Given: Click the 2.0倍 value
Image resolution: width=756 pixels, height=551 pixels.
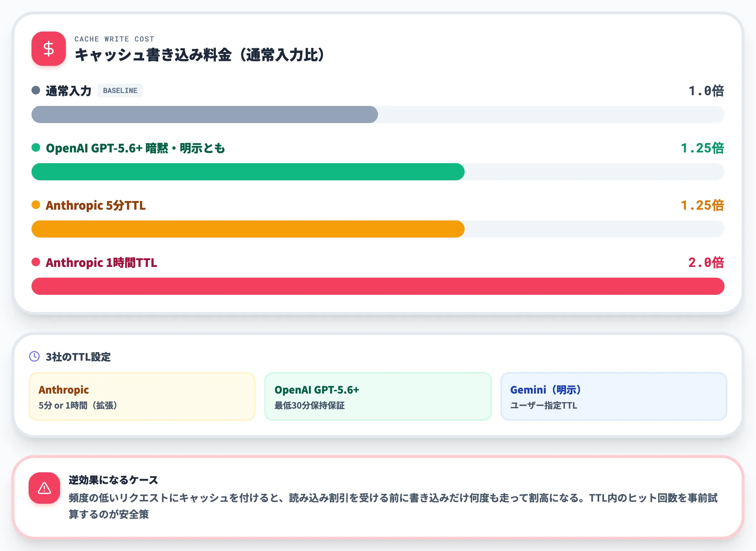Looking at the screenshot, I should click(x=706, y=263).
